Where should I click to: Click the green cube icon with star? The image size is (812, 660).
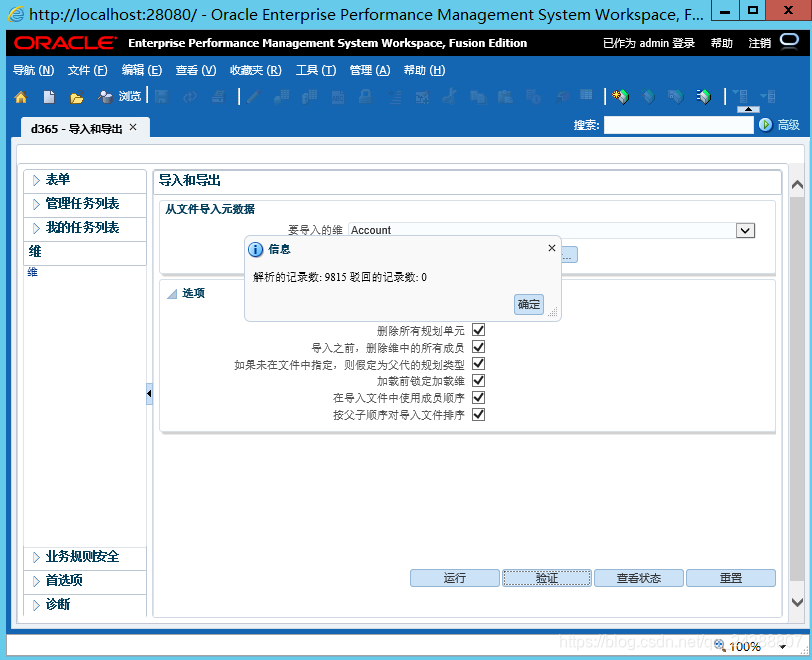[620, 97]
